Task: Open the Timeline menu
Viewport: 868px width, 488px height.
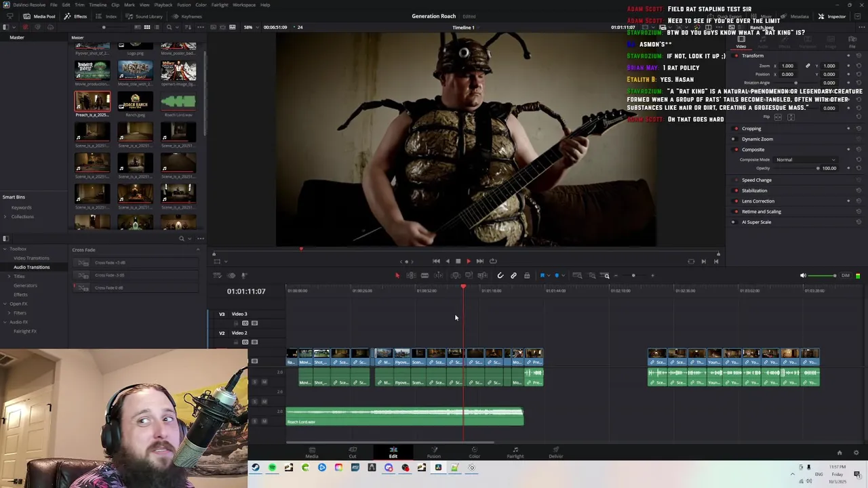Action: (x=98, y=5)
